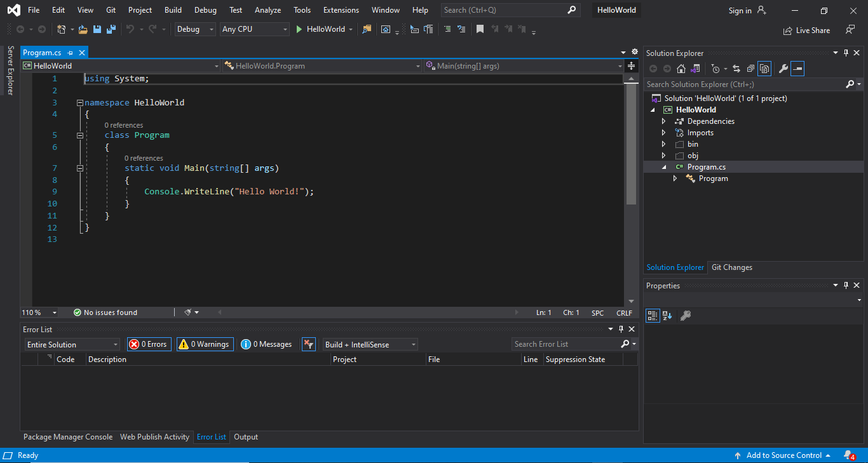This screenshot has height=463, width=868.
Task: Toggle the 0 Errors filter
Action: 149,344
